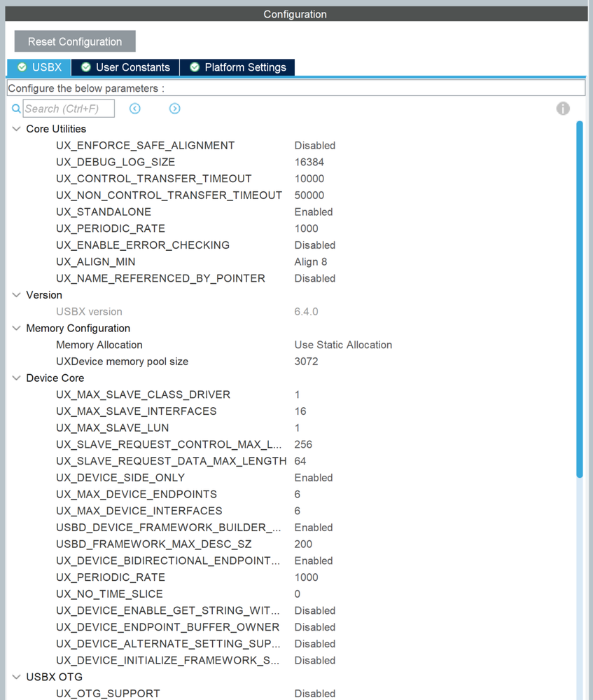Edit Device Core UX_PERIODIC_RATE value
Image resolution: width=593 pixels, height=700 pixels.
306,577
